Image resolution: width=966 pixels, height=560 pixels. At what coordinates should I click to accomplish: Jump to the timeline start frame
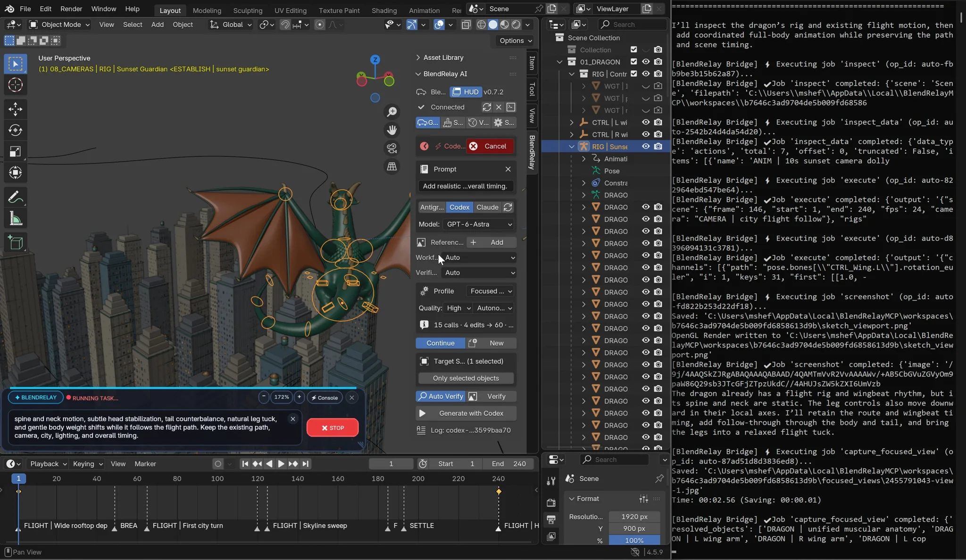pyautogui.click(x=245, y=464)
